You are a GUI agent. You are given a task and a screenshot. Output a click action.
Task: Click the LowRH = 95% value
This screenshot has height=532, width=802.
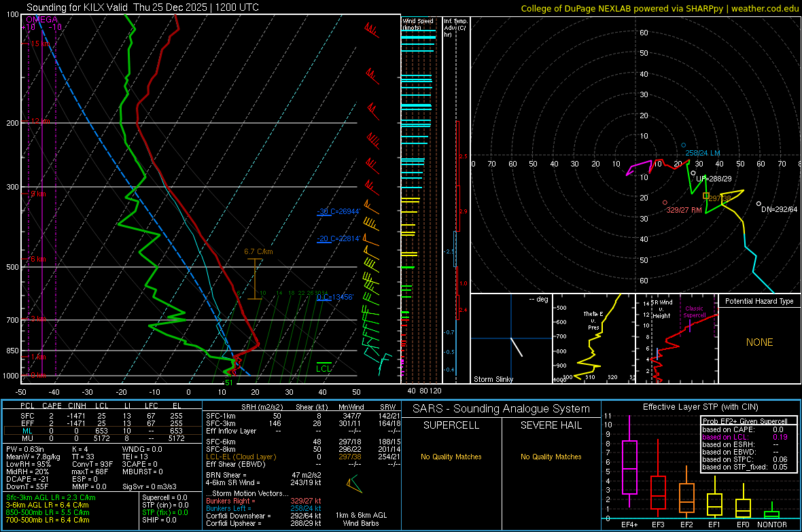(28, 464)
